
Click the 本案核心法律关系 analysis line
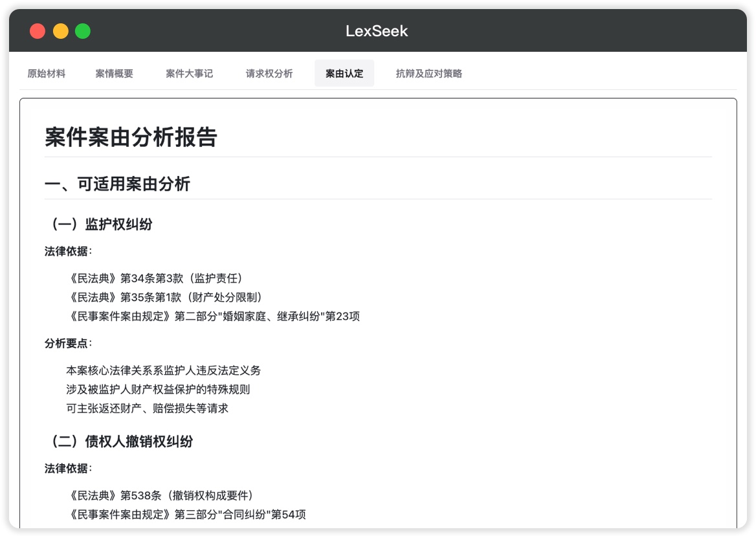coord(163,370)
